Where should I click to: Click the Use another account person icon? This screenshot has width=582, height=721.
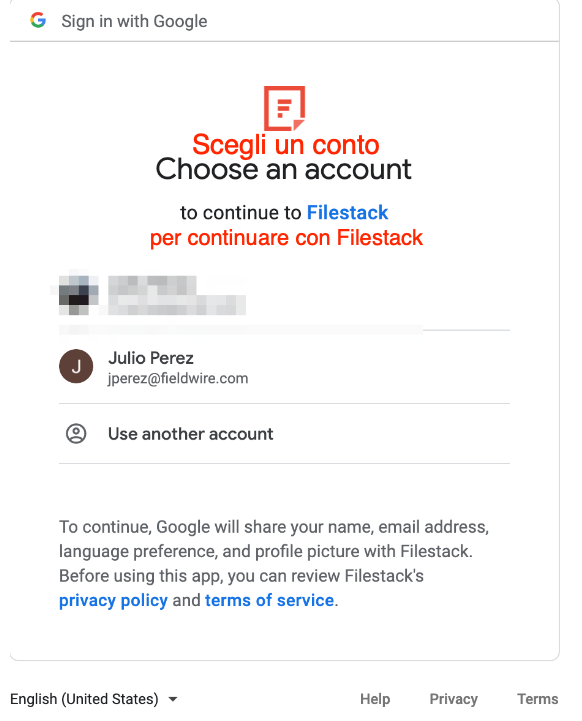[76, 434]
